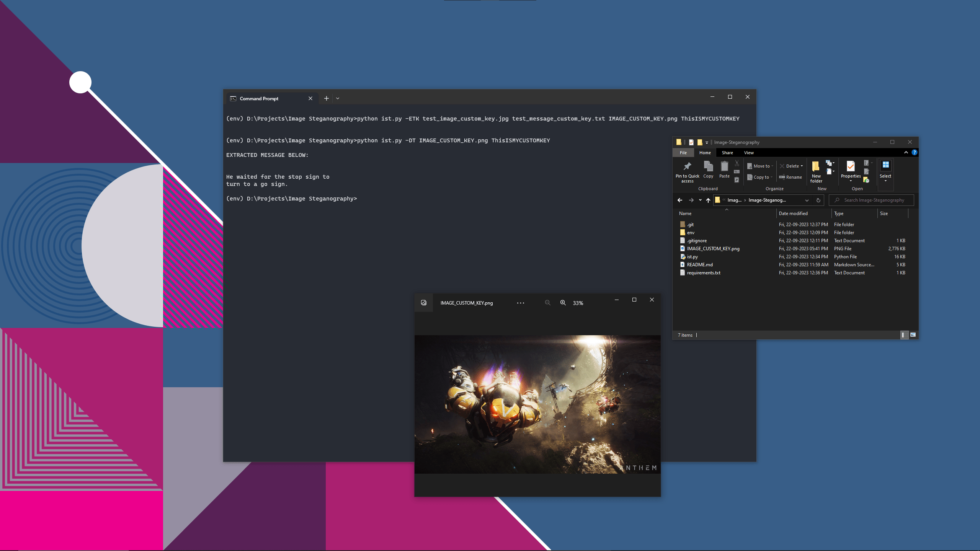Select the Command Prompt tab
The width and height of the screenshot is (980, 551).
(x=273, y=98)
